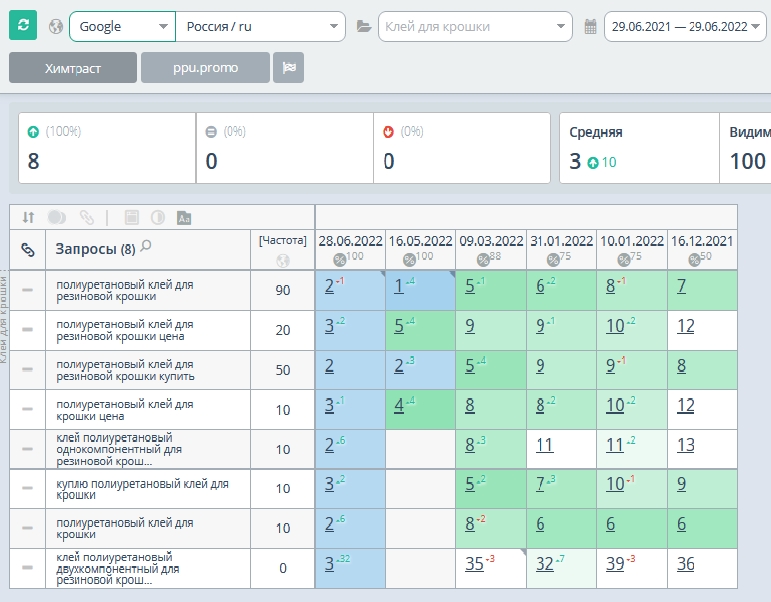Click the date range field 29.06.2021 — 29.06.2022
The width and height of the screenshot is (771, 602).
685,27
